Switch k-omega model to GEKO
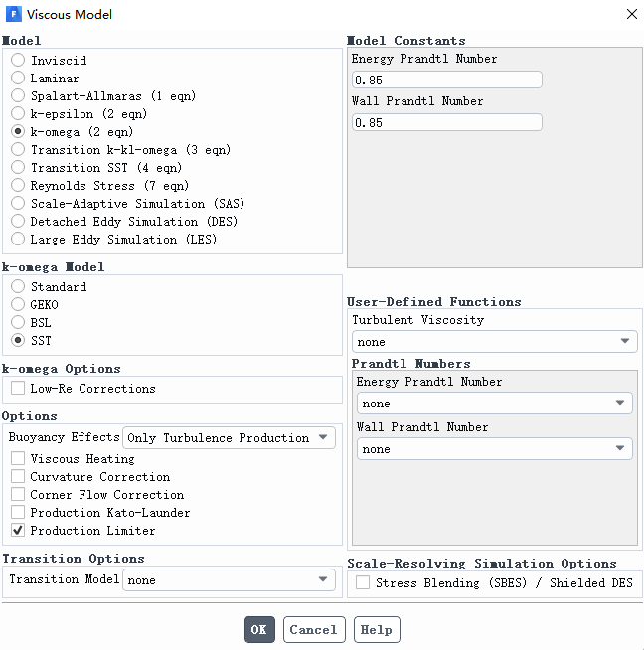Image resolution: width=644 pixels, height=650 pixels. pos(18,304)
